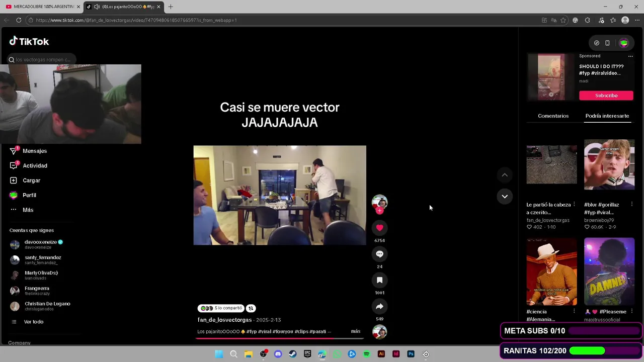Open Epic Games launcher from taskbar
The width and height of the screenshot is (644, 362).
[307, 354]
